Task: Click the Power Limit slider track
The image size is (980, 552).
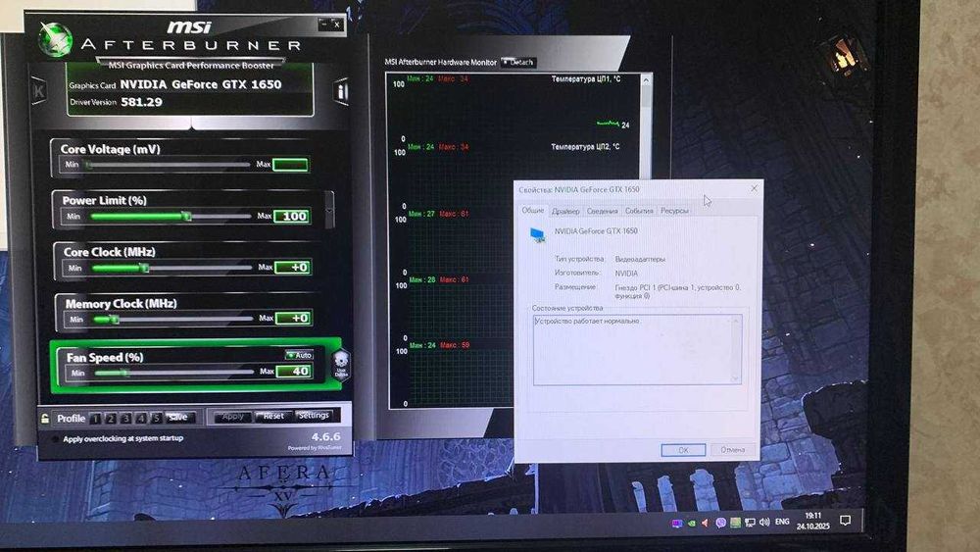Action: pyautogui.click(x=170, y=217)
